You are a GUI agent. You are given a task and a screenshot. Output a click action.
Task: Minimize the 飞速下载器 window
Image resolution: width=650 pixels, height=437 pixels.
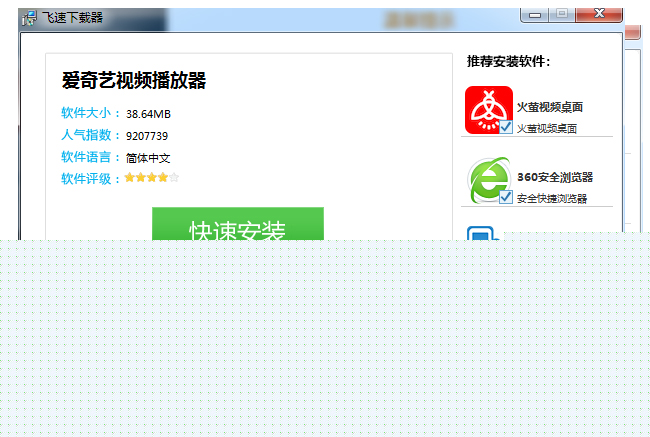point(535,15)
